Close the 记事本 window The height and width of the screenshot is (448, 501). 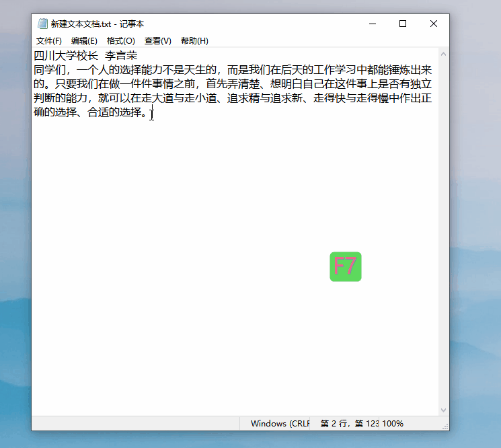(x=434, y=24)
